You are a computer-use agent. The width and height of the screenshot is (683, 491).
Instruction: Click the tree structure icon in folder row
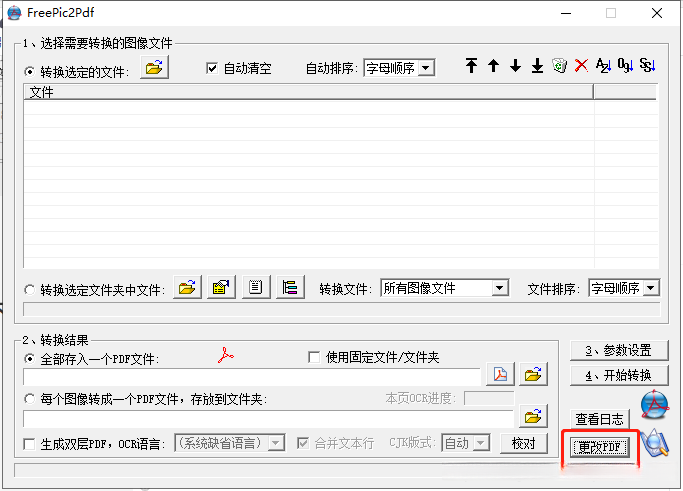click(x=290, y=287)
